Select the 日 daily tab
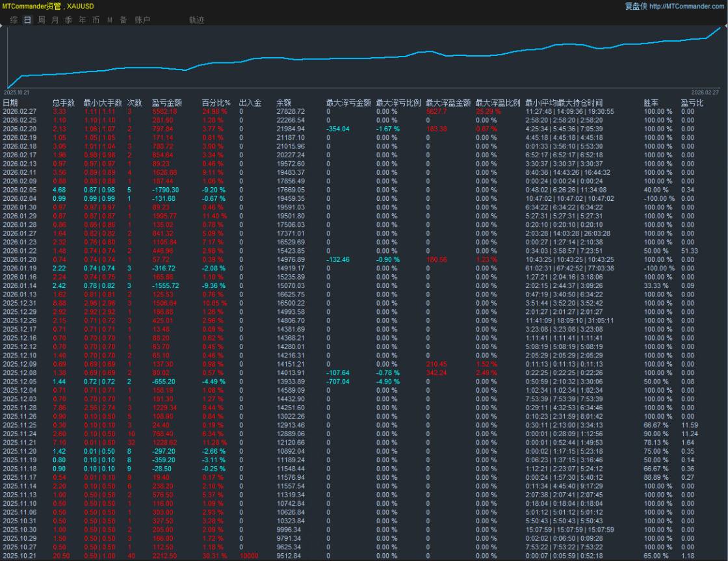Screen dimensions: 728x561 coord(27,20)
